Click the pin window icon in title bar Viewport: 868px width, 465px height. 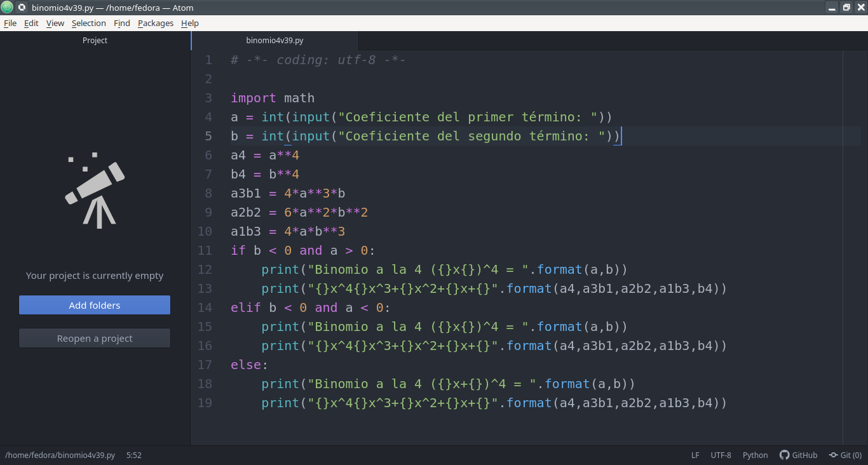pos(22,8)
